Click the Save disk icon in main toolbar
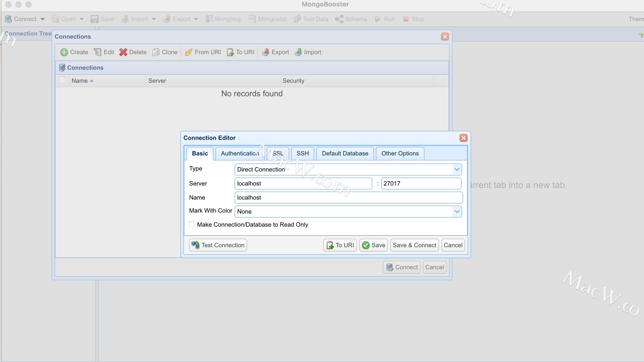644x362 pixels. click(95, 19)
